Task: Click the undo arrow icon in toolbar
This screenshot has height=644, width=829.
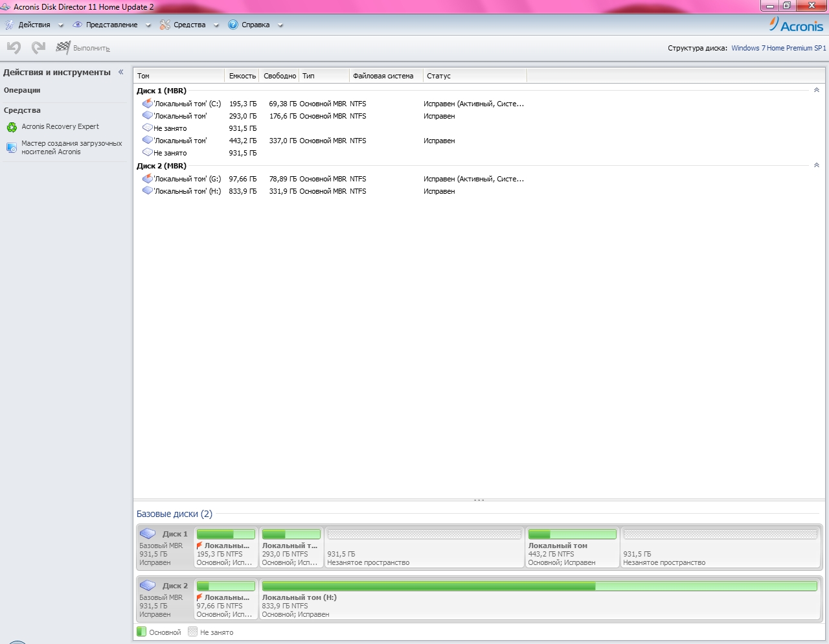Action: tap(14, 47)
